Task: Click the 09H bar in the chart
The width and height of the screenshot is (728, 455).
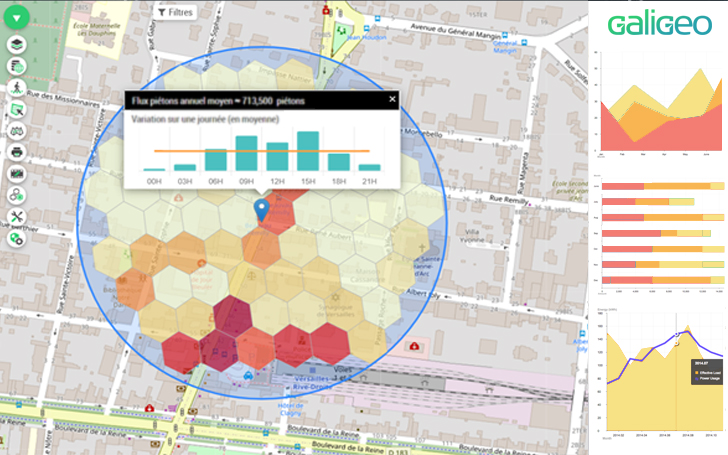Action: tap(247, 153)
